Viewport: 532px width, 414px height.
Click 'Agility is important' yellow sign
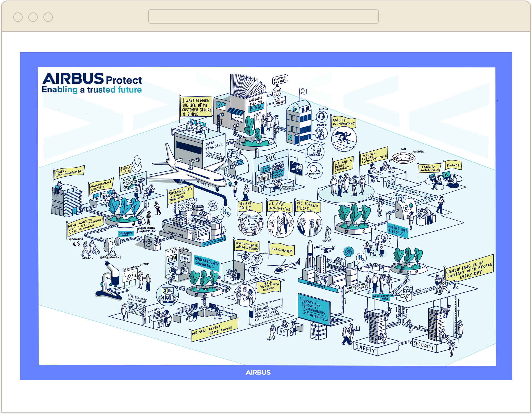(x=343, y=122)
